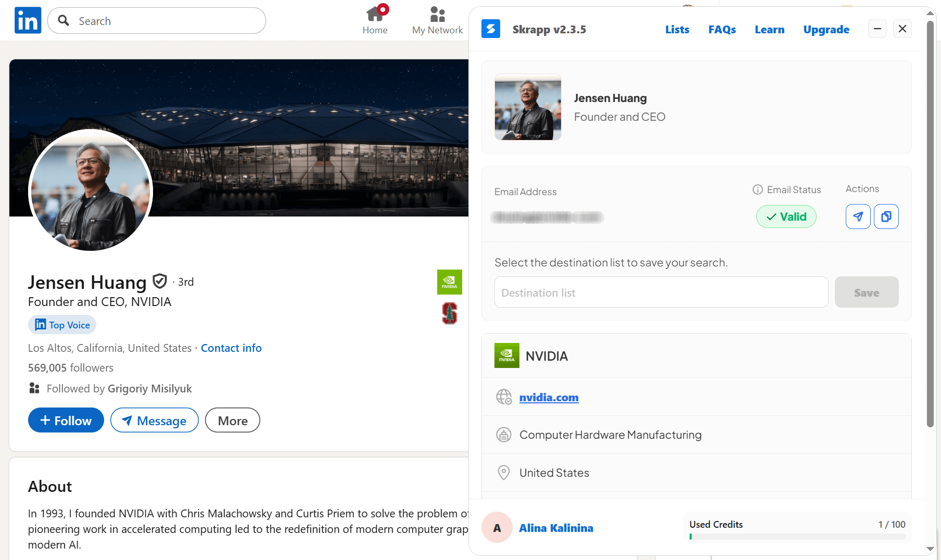Click NVIDIA logo on LinkedIn profile

pyautogui.click(x=449, y=282)
